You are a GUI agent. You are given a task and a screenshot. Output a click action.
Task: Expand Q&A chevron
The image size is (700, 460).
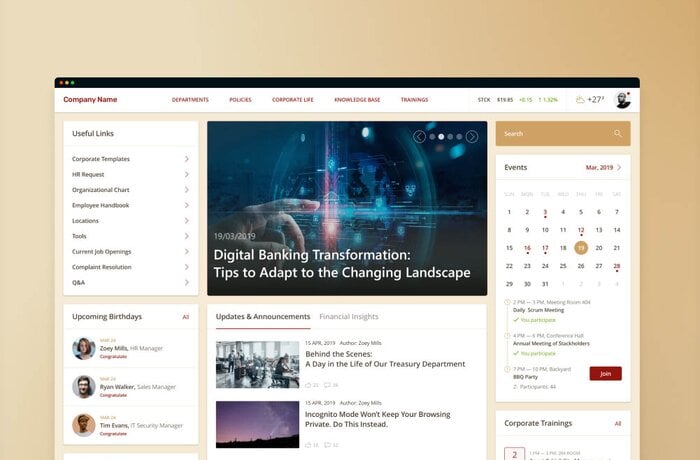click(x=187, y=282)
